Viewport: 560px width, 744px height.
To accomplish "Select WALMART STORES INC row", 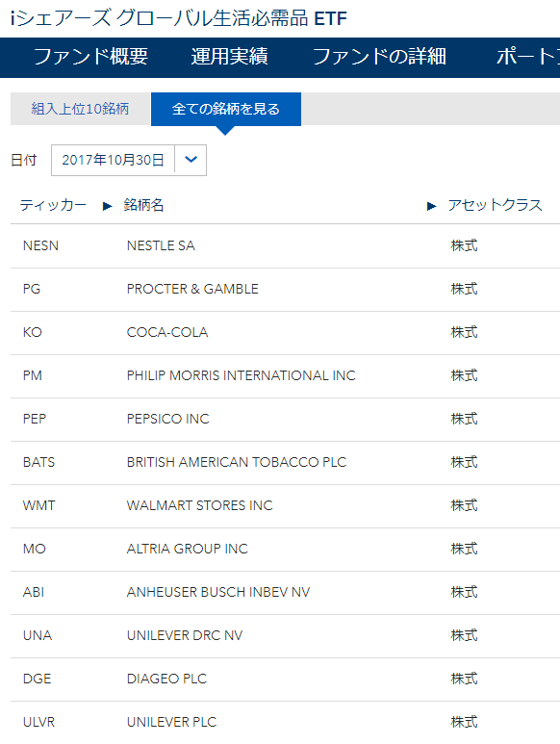I will coord(285,506).
